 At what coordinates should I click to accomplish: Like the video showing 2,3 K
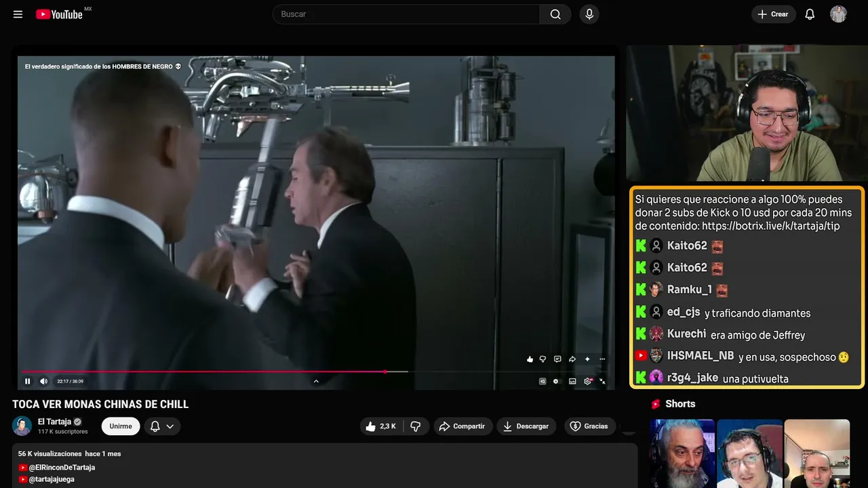pos(380,426)
